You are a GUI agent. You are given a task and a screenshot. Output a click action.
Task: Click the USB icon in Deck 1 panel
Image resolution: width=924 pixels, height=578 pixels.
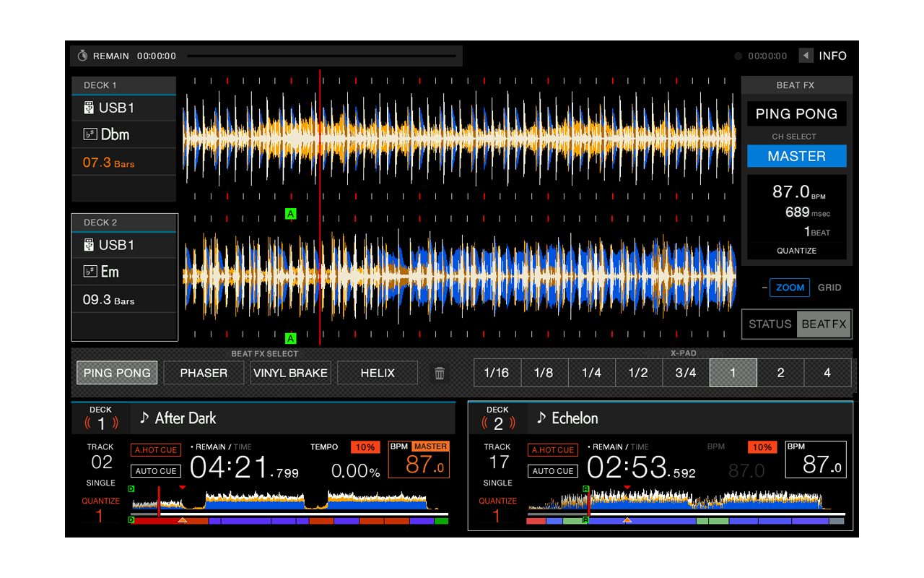point(90,108)
